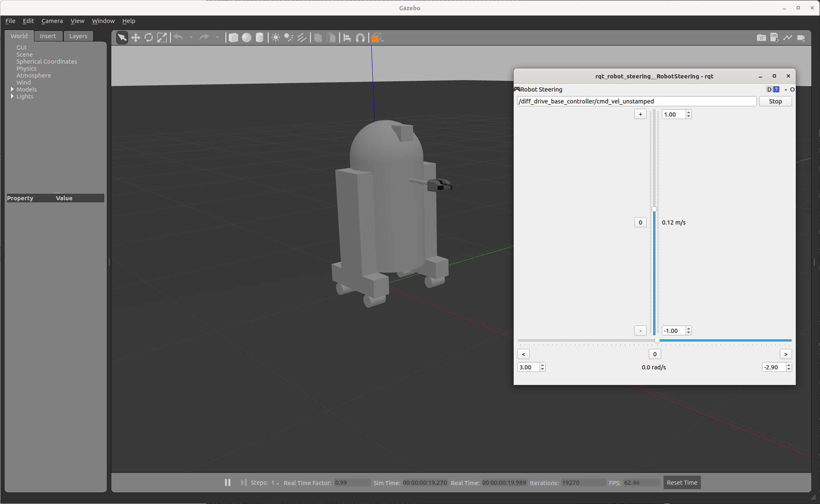Expand the Models tree item
This screenshot has width=820, height=504.
pos(12,89)
